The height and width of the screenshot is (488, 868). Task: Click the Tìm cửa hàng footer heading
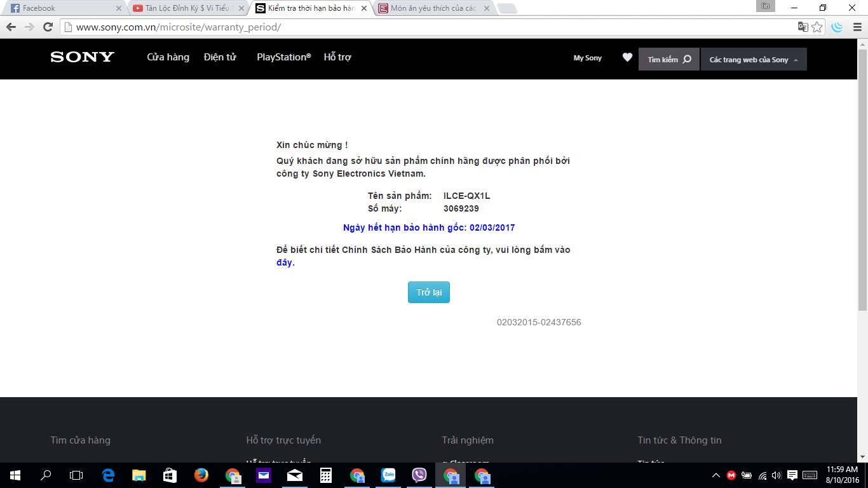[81, 440]
